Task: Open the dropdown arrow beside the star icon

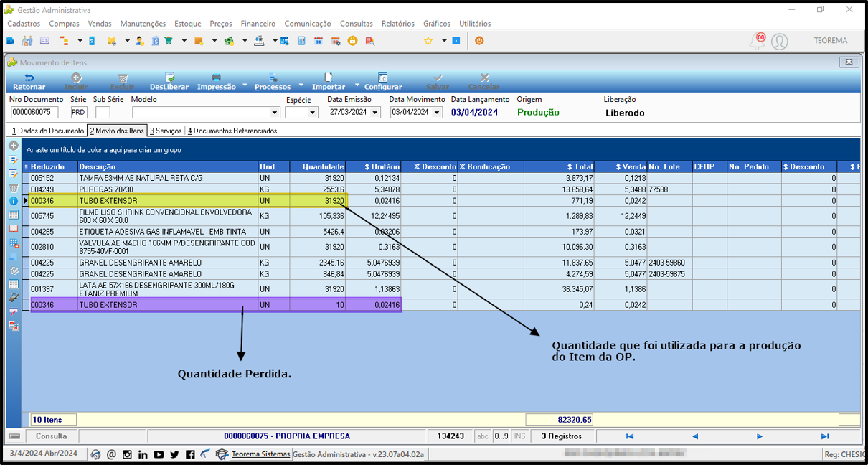Action: 444,41
